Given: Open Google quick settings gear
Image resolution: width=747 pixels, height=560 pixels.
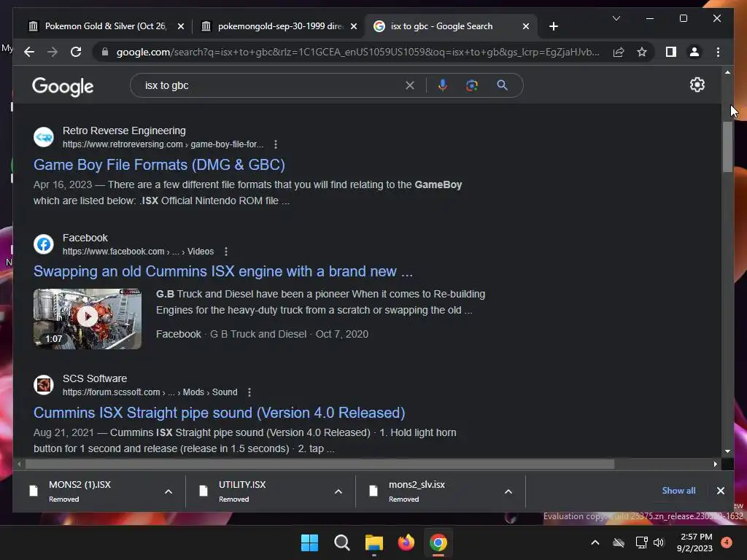Looking at the screenshot, I should coord(697,85).
